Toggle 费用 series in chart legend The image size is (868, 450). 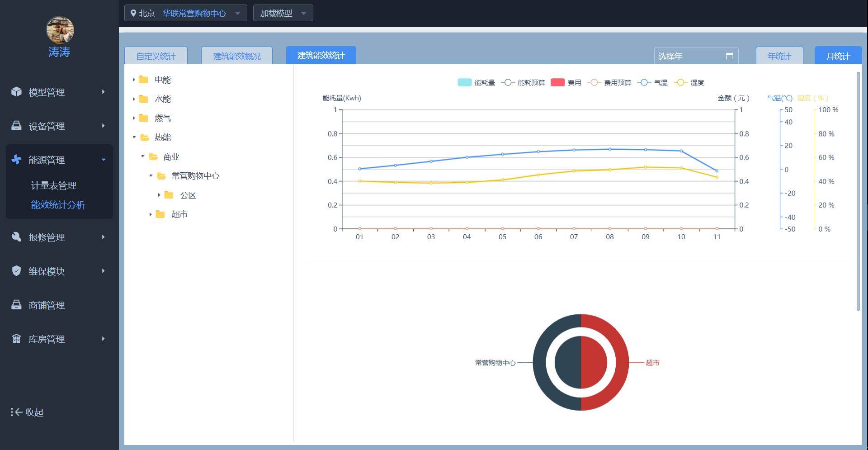coord(566,82)
